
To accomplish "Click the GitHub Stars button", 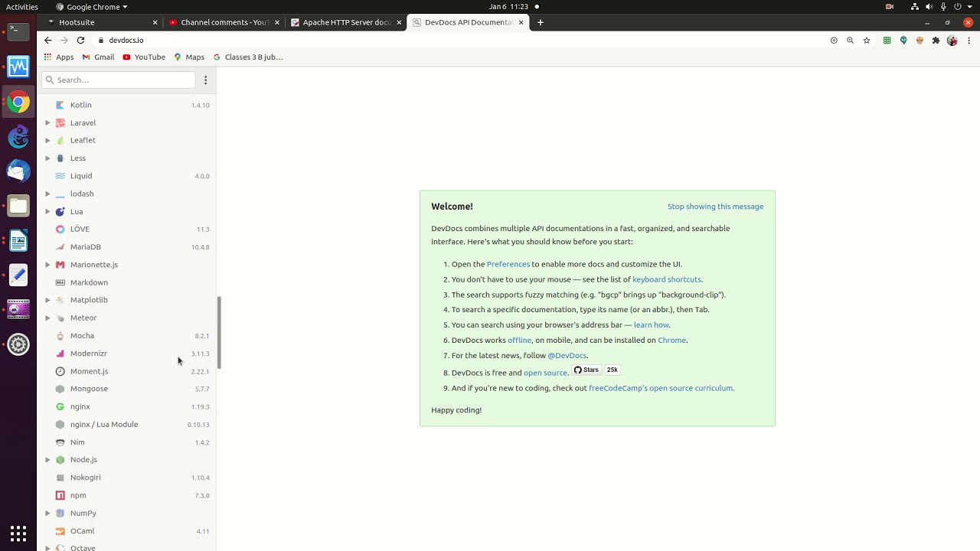I will (587, 370).
